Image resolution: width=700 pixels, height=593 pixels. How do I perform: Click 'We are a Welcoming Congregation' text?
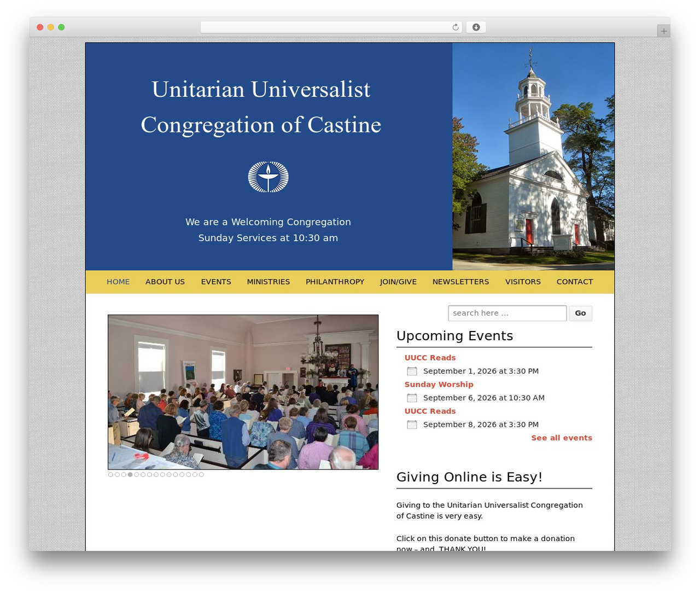tap(268, 222)
